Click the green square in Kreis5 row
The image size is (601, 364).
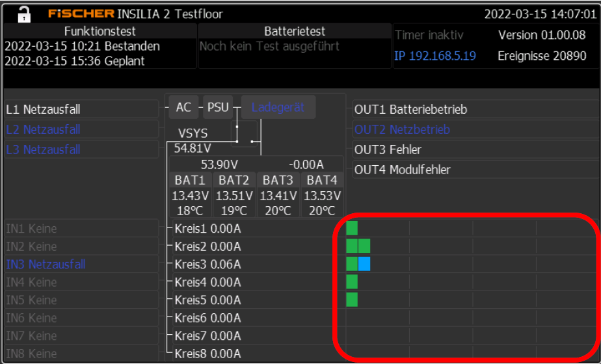click(x=352, y=300)
